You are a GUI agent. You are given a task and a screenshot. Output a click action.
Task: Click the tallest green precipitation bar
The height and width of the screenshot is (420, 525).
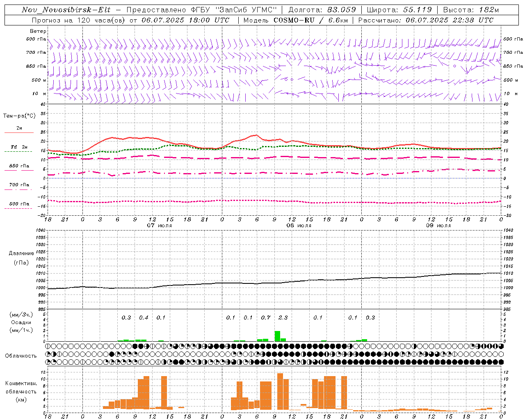point(277,336)
